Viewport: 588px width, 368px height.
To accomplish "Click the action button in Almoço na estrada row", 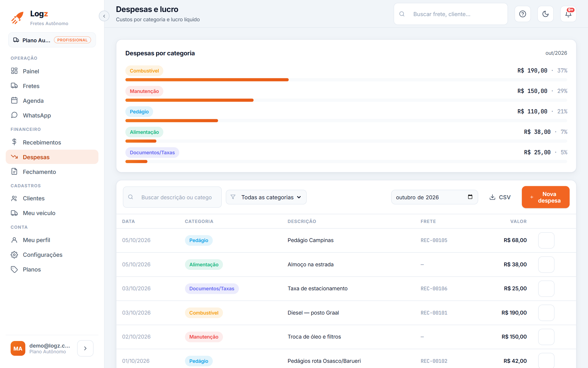I will [x=546, y=264].
